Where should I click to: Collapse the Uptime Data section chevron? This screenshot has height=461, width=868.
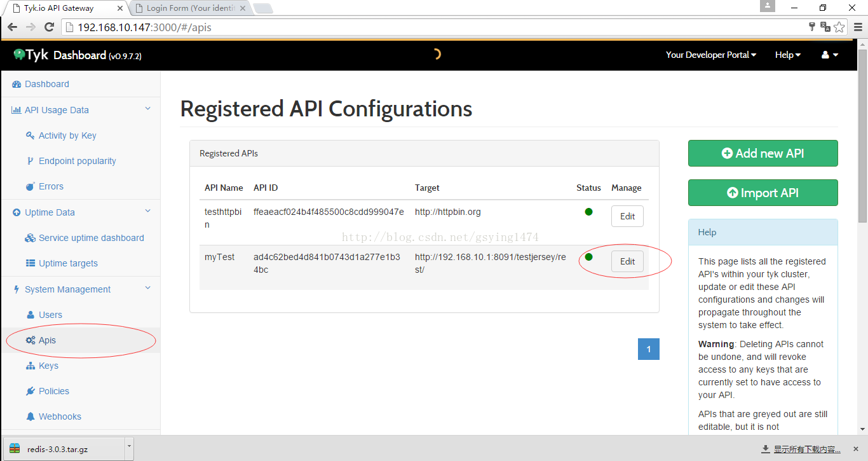click(x=148, y=212)
